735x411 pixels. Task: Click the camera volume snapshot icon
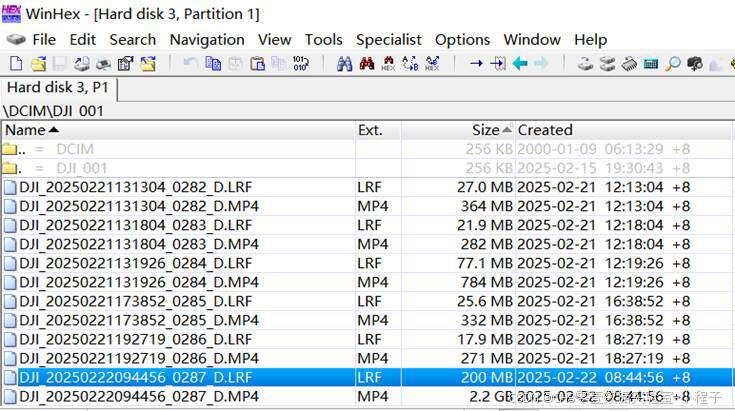[695, 64]
